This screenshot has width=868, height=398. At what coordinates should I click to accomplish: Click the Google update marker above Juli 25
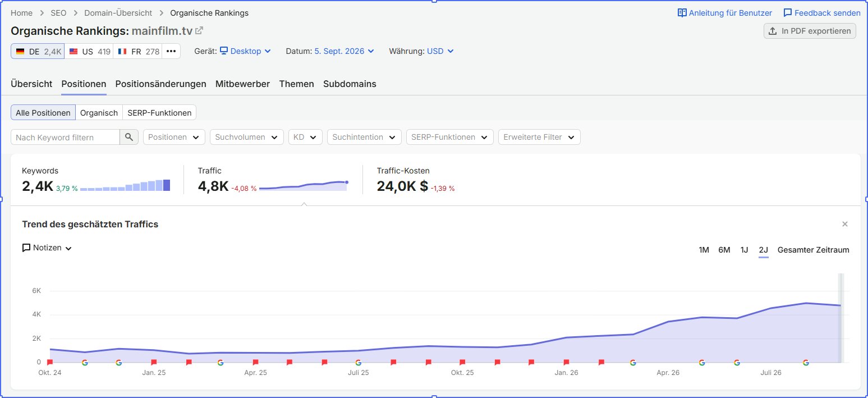359,363
